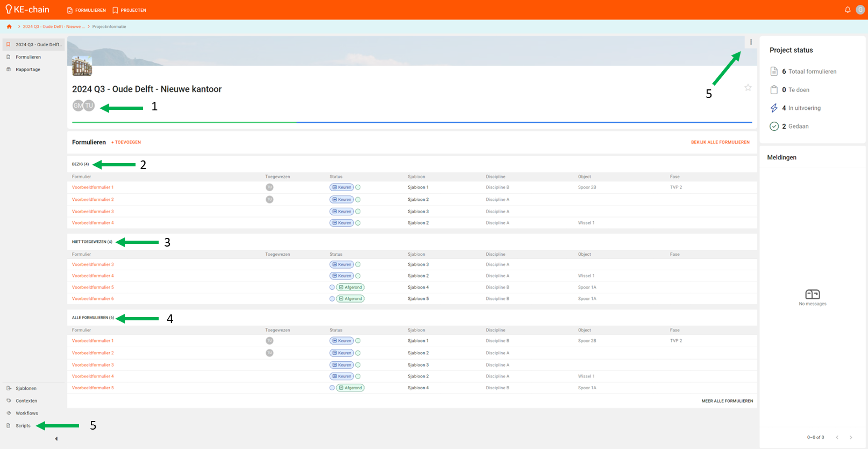Click Bekijk alle formulieren link
The height and width of the screenshot is (449, 868).
coord(720,143)
